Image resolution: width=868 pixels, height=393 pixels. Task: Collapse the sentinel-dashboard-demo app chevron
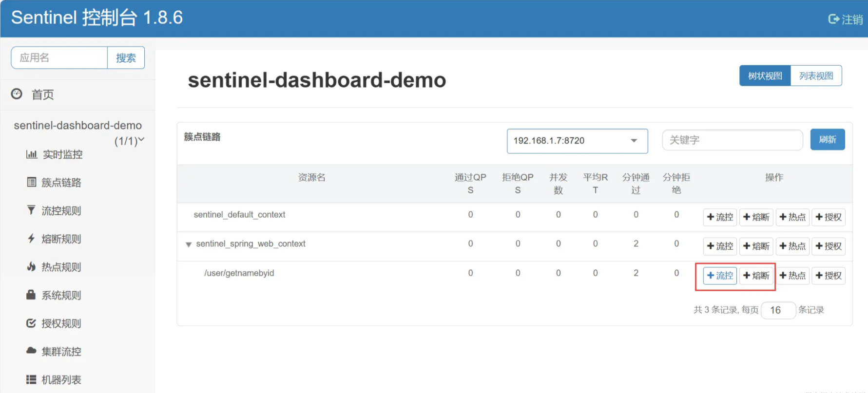click(141, 140)
